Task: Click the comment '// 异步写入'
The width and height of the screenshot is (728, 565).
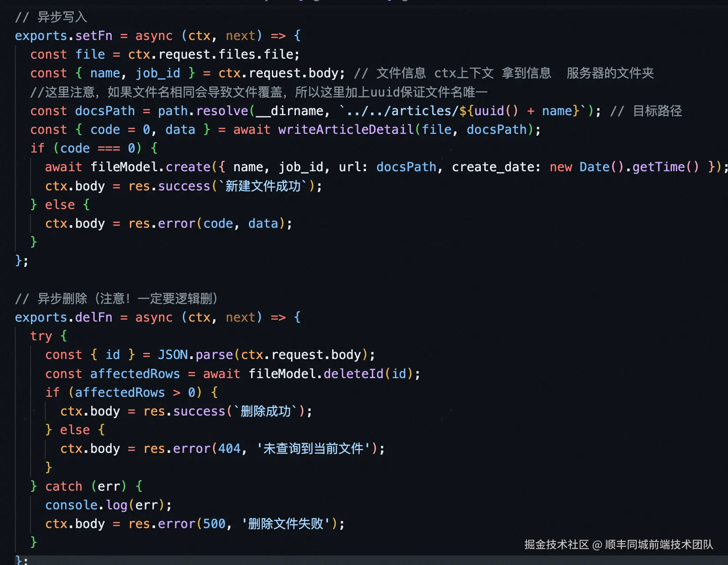Action: pyautogui.click(x=51, y=17)
